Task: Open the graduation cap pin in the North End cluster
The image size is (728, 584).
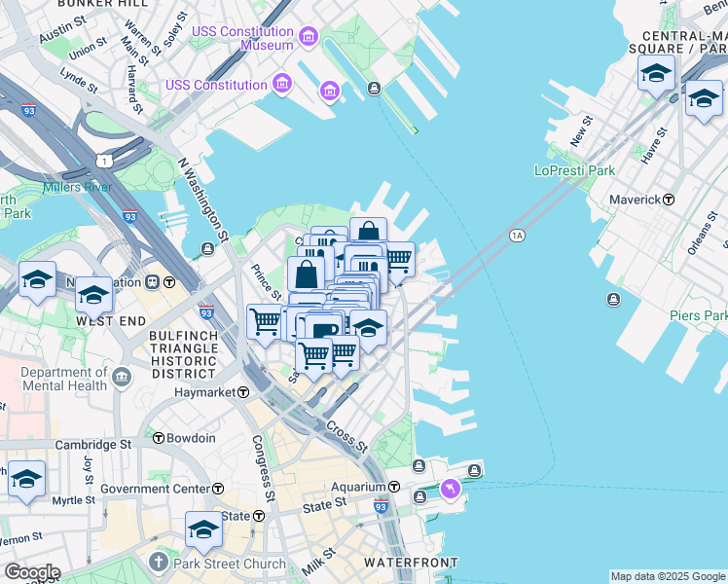Action: click(368, 332)
